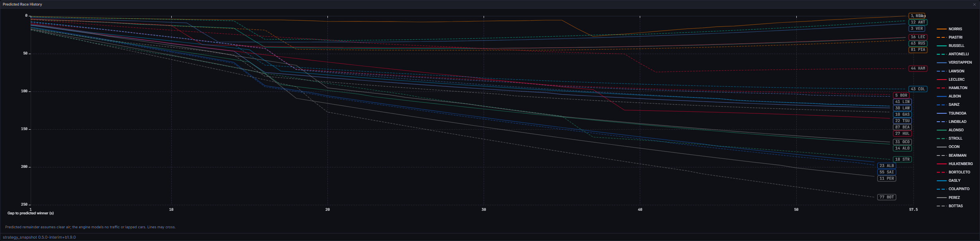This screenshot has height=241, width=980.
Task: Select the 44 HAM end-of-line tag
Action: [918, 68]
